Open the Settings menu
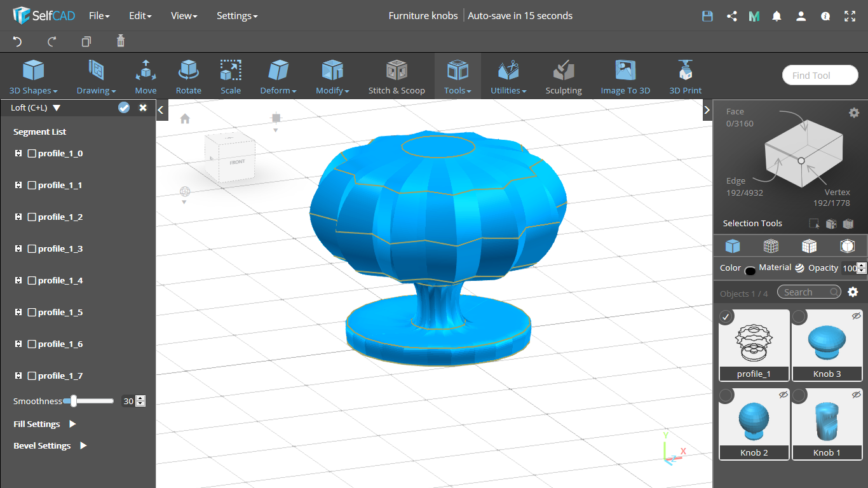The height and width of the screenshot is (488, 868). pos(237,16)
